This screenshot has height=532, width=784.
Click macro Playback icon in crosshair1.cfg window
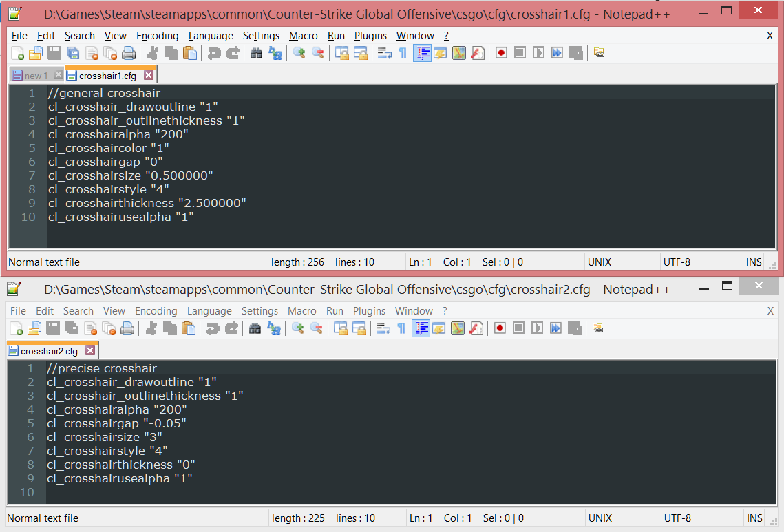tap(538, 53)
